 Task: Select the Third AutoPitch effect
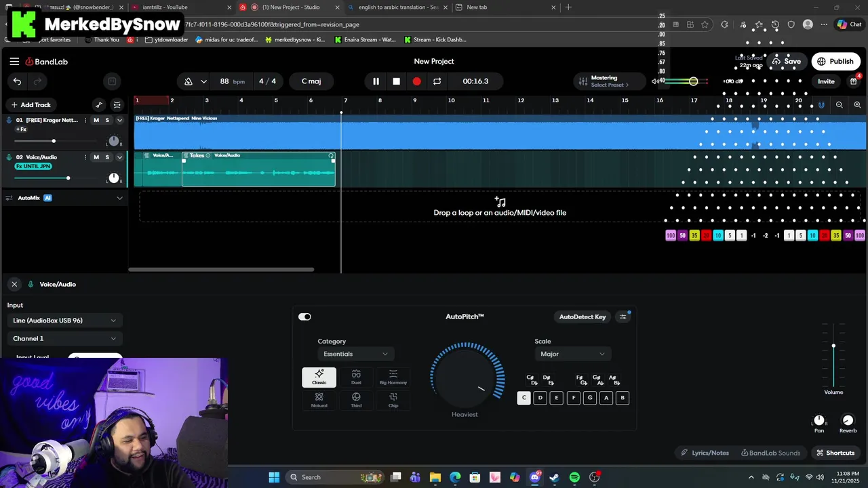pos(356,400)
